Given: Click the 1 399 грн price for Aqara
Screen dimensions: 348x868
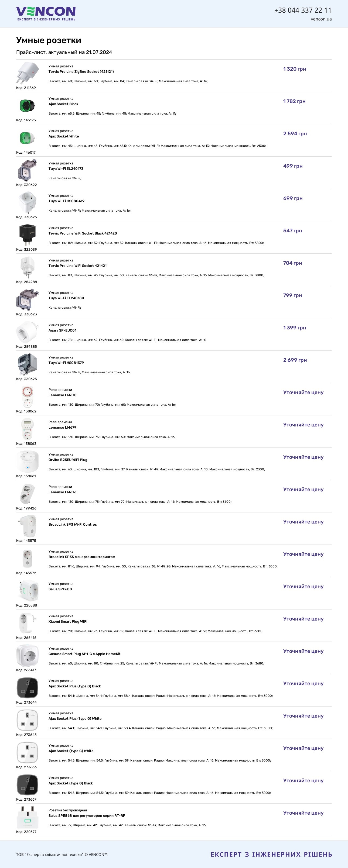Looking at the screenshot, I should coord(294,328).
